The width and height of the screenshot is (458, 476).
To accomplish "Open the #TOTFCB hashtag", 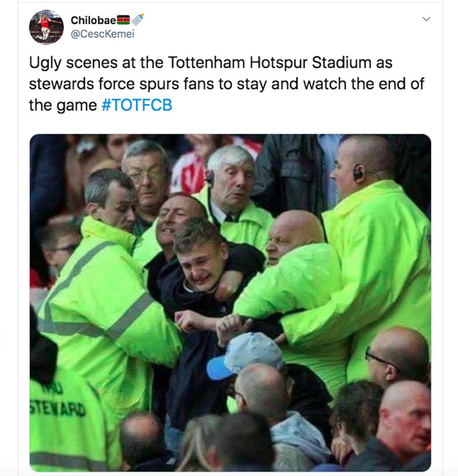I will (x=136, y=106).
